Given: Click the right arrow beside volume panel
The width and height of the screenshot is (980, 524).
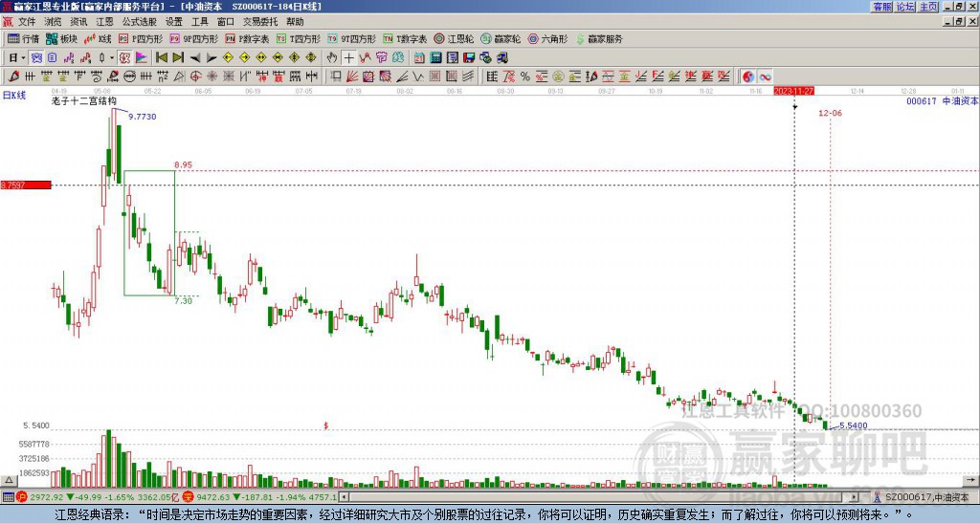Looking at the screenshot, I should (x=971, y=480).
